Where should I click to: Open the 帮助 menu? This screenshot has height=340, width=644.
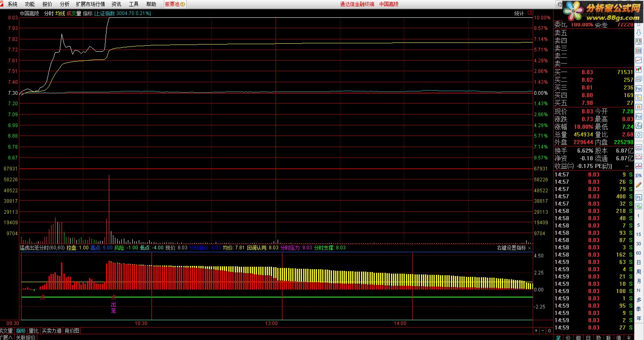(x=151, y=4)
